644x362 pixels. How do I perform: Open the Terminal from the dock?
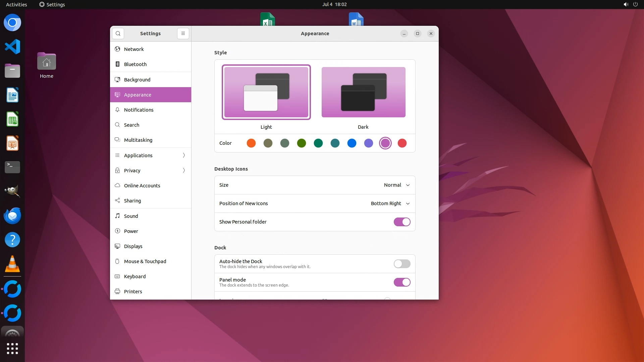pyautogui.click(x=12, y=167)
